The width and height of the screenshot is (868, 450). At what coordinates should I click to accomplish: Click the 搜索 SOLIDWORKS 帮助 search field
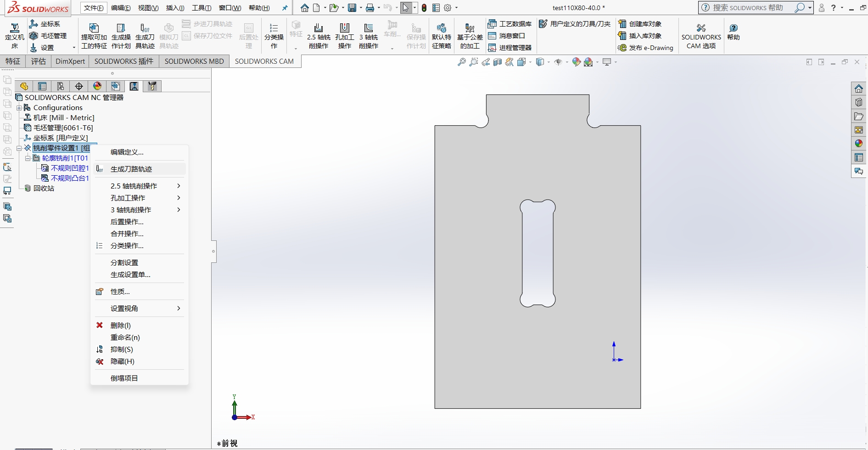point(752,8)
